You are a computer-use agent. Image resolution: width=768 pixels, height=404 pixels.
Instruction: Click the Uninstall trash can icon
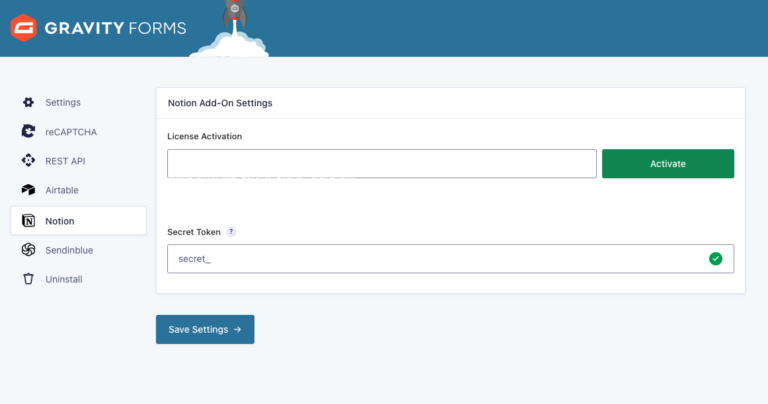(28, 279)
